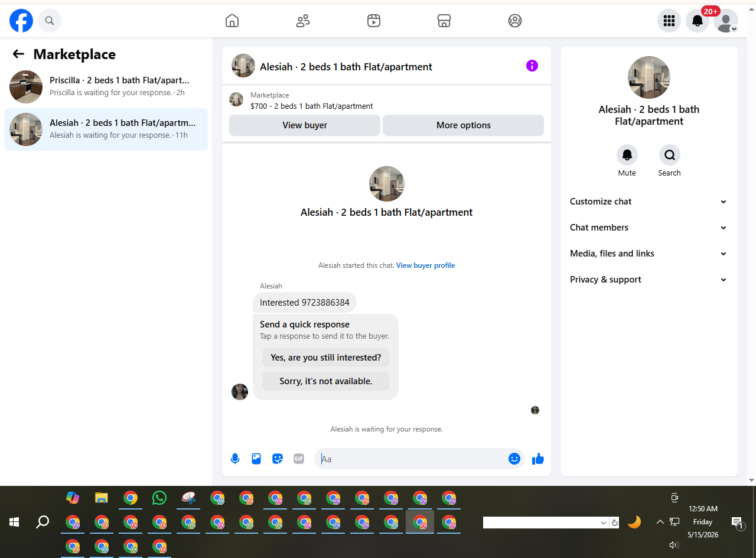Viewport: 756px width, 558px height.
Task: Click the listing photo in the right panel
Action: click(649, 77)
